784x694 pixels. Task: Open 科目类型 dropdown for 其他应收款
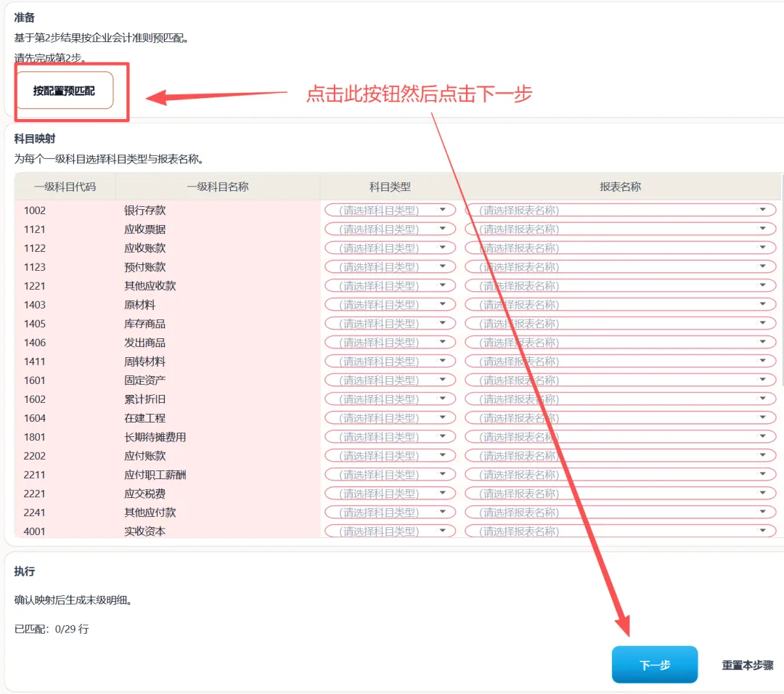click(390, 285)
